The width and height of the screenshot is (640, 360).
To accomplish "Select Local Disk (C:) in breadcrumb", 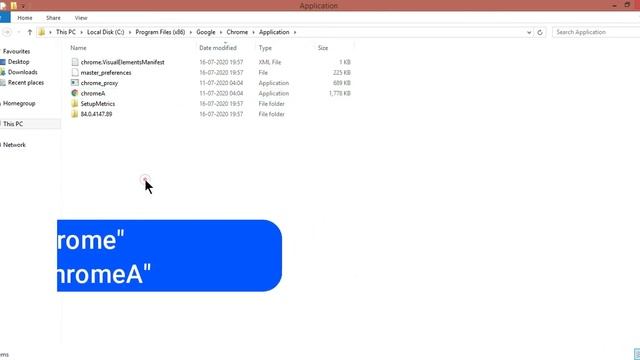I will tap(105, 32).
